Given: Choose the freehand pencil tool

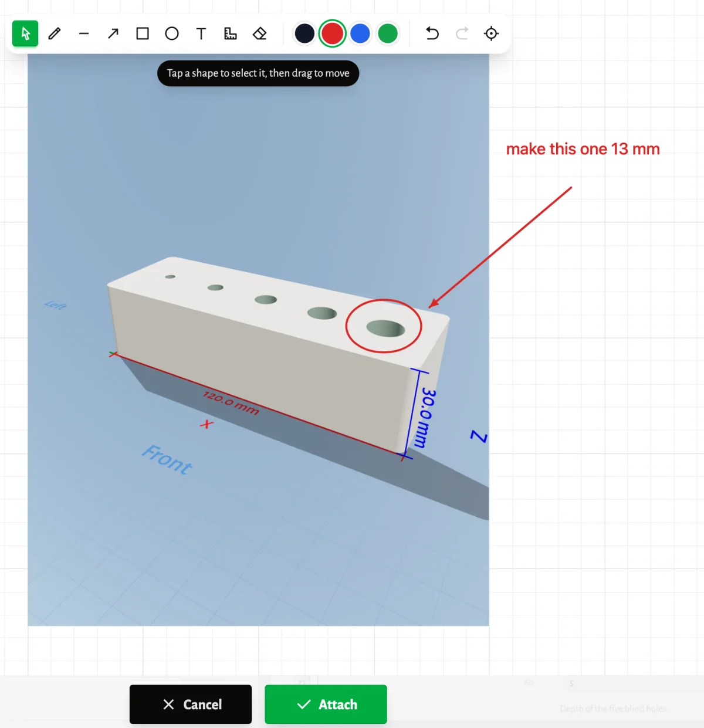Looking at the screenshot, I should tap(55, 33).
